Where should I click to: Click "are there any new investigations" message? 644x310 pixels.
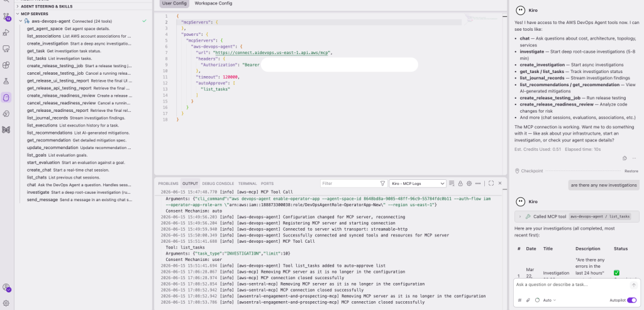pyautogui.click(x=604, y=185)
